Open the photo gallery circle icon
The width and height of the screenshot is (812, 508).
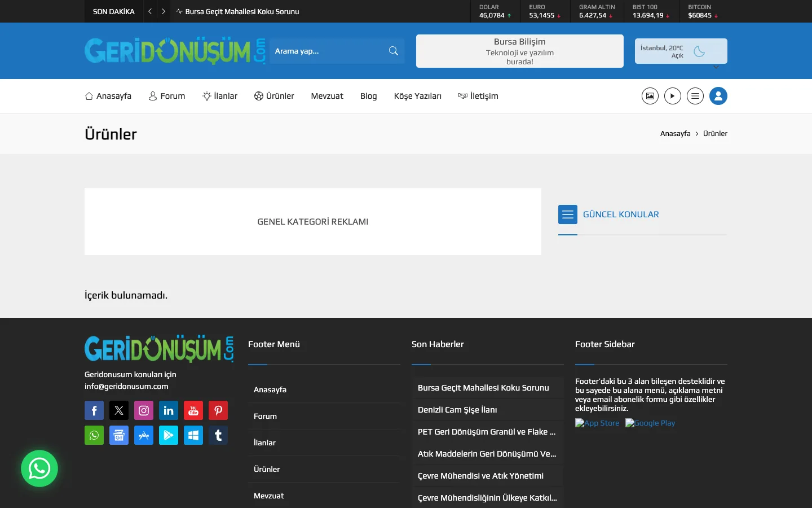coord(650,96)
